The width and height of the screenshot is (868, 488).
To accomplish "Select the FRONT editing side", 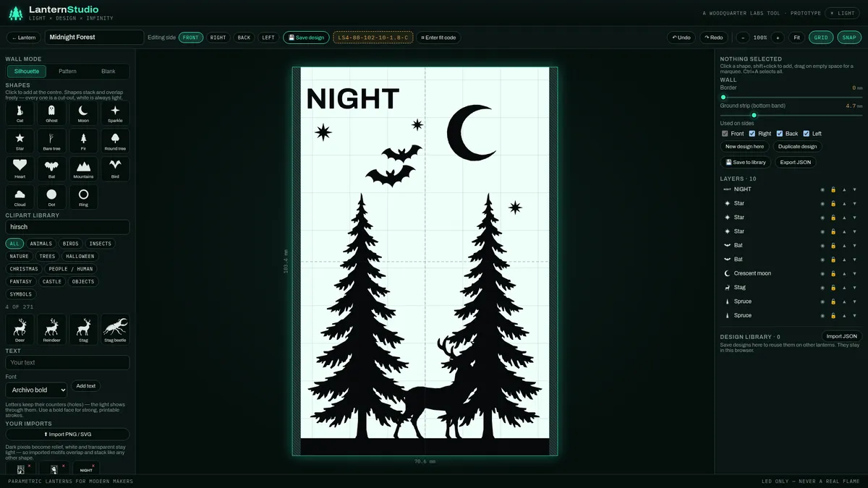I will point(191,38).
